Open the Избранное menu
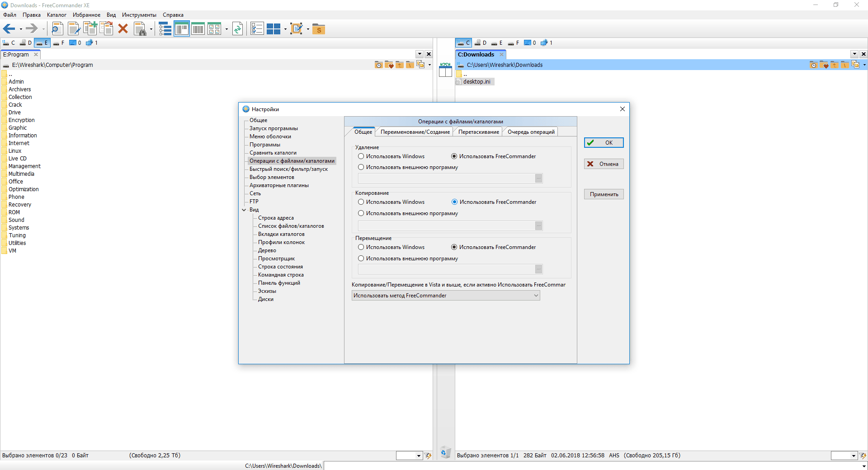The width and height of the screenshot is (868, 470). click(x=86, y=15)
